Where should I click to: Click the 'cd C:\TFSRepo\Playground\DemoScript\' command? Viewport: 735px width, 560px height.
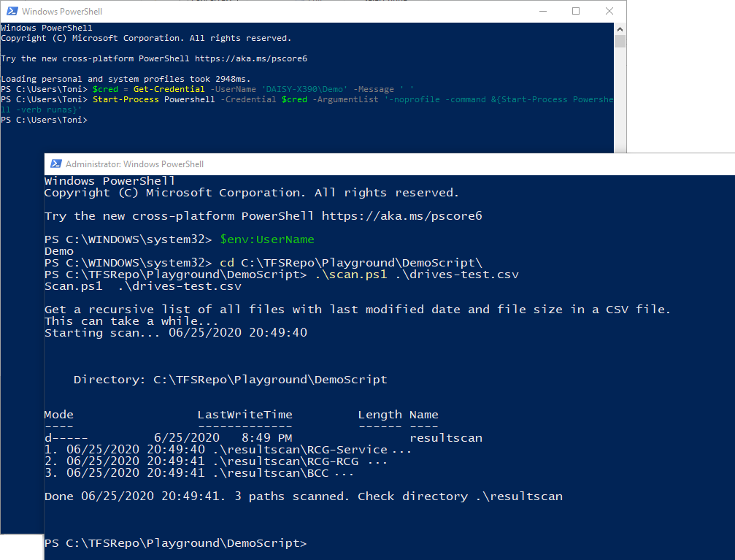351,263
